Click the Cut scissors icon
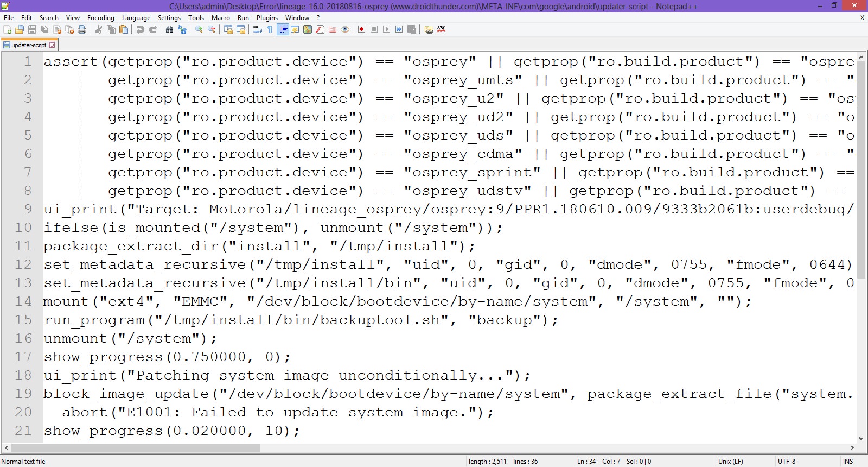This screenshot has height=467, width=868. [99, 29]
